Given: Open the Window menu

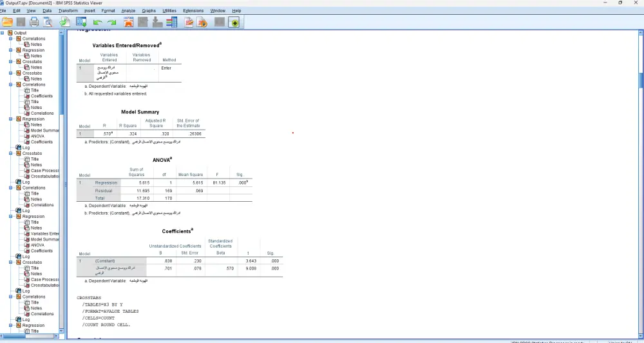Looking at the screenshot, I should [218, 11].
